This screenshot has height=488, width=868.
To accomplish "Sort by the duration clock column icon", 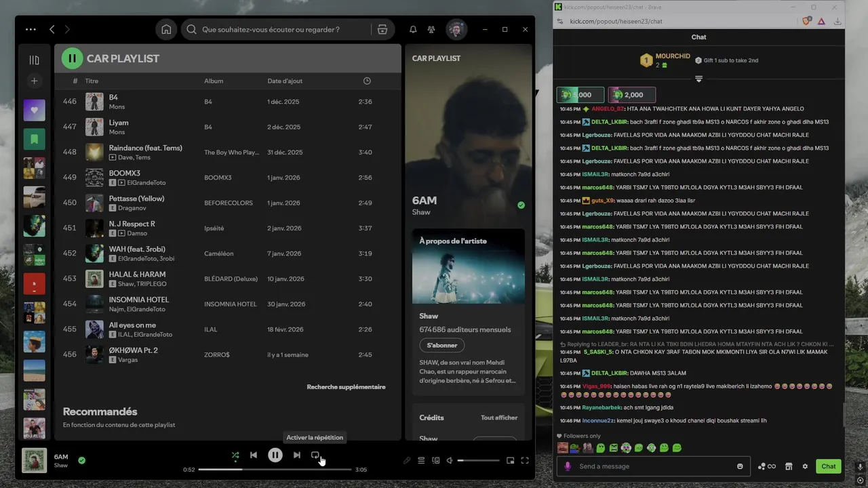I will 367,81.
